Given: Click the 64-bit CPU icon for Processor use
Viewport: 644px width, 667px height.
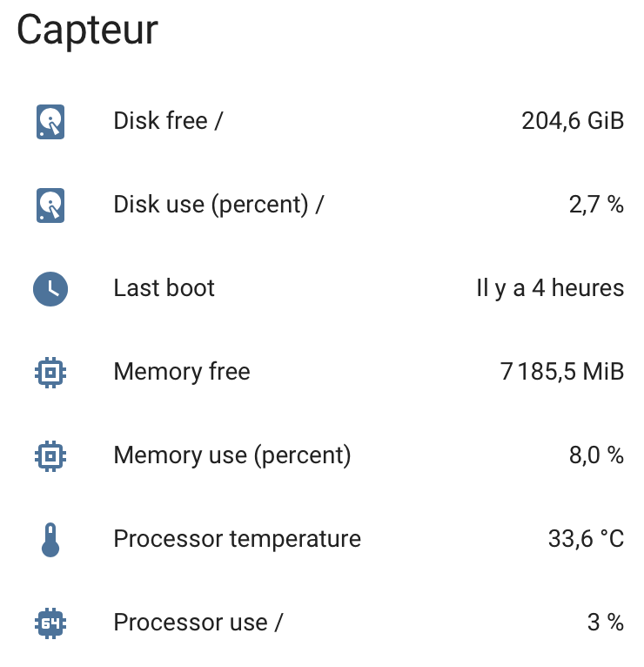Looking at the screenshot, I should (50, 623).
